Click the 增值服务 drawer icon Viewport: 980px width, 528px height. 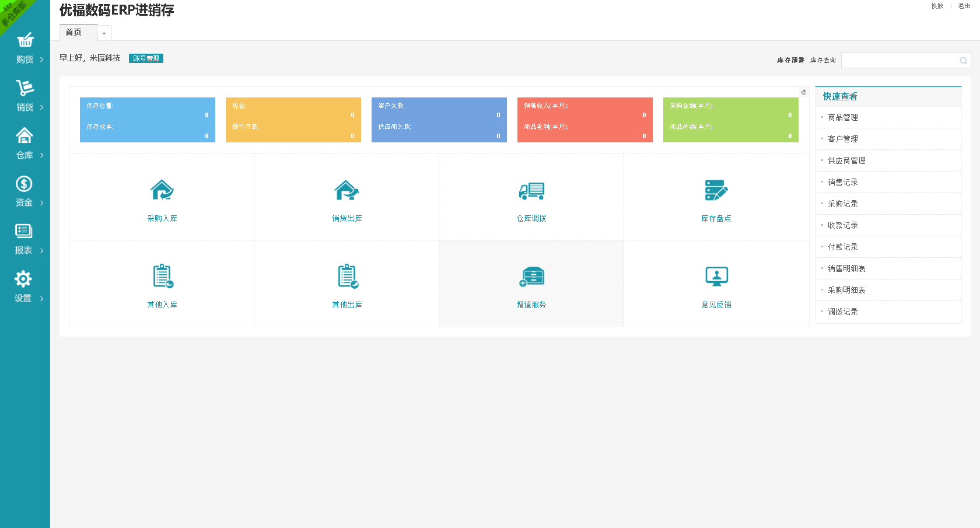pyautogui.click(x=531, y=277)
